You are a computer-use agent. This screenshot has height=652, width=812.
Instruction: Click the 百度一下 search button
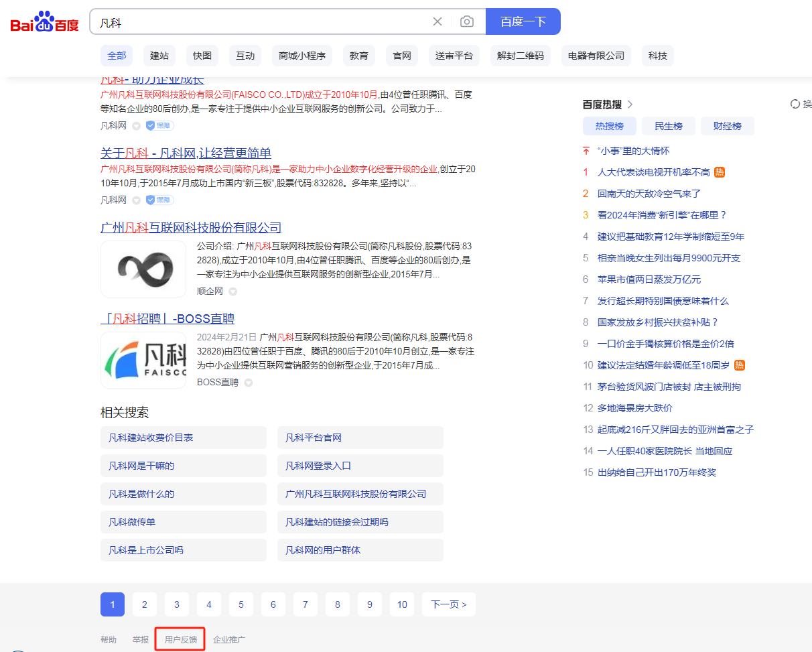click(x=523, y=21)
